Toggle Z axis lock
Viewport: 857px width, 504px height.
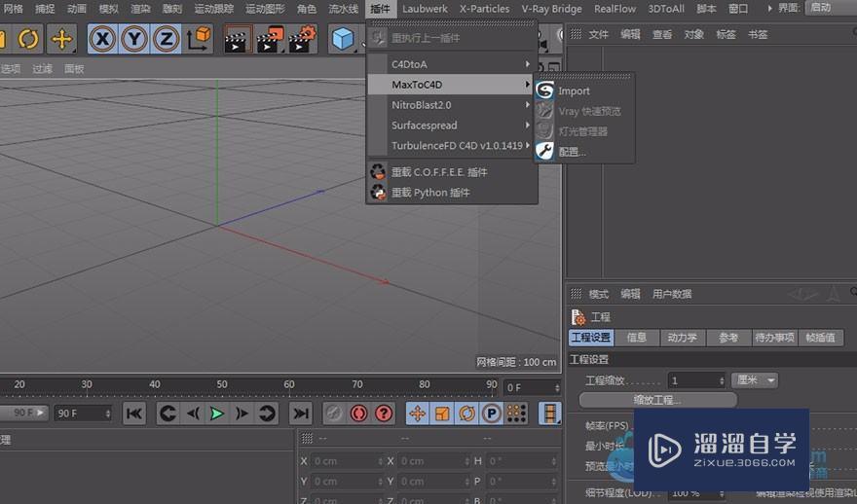tap(167, 39)
